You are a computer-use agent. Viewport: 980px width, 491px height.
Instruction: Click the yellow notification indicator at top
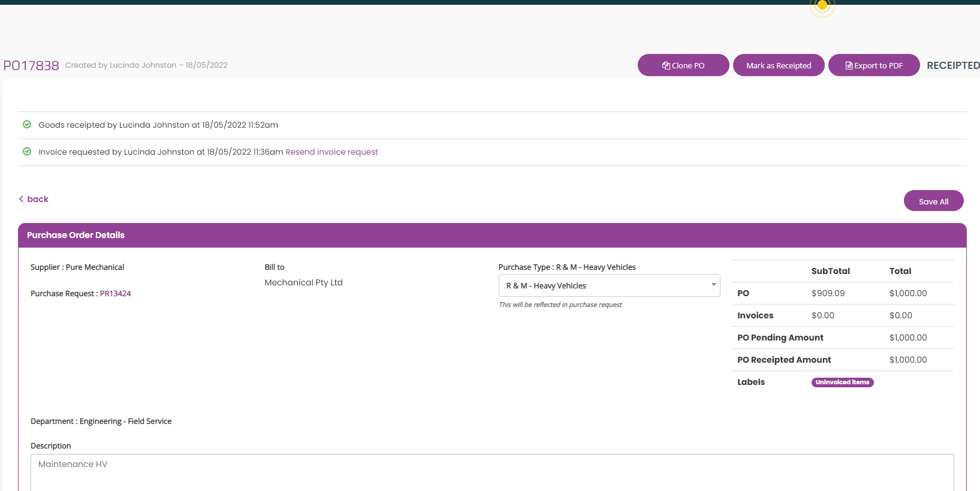pyautogui.click(x=822, y=6)
